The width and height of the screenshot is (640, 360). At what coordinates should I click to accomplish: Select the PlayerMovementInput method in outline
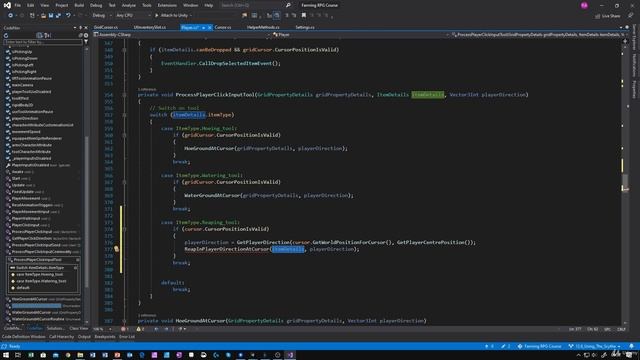click(31, 211)
